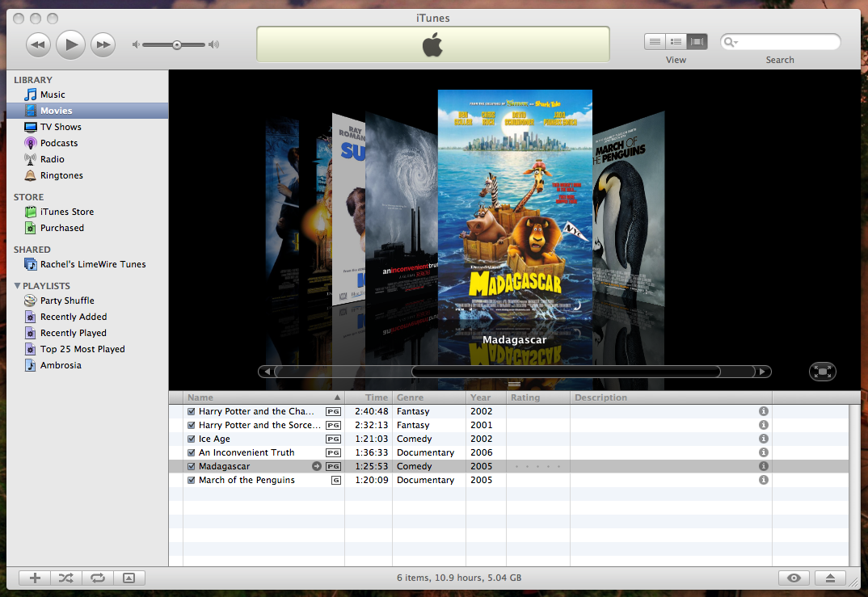Create a new playlist
This screenshot has width=868, height=597.
click(x=33, y=578)
